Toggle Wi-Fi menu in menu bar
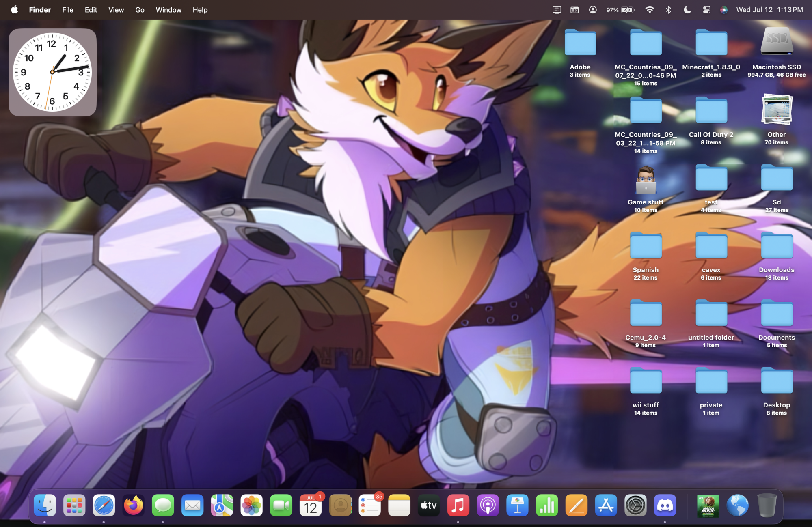The width and height of the screenshot is (812, 527). pos(650,10)
